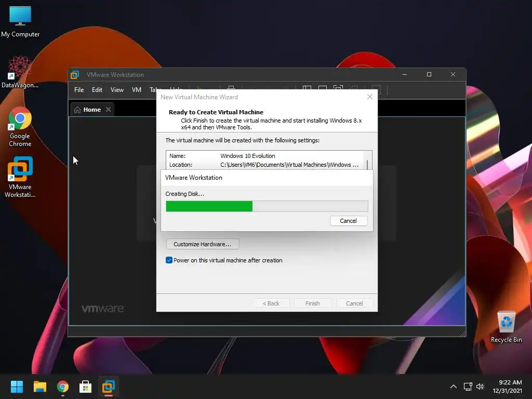Cancel the Creating Disk progress dialog
The width and height of the screenshot is (532, 399).
point(349,221)
